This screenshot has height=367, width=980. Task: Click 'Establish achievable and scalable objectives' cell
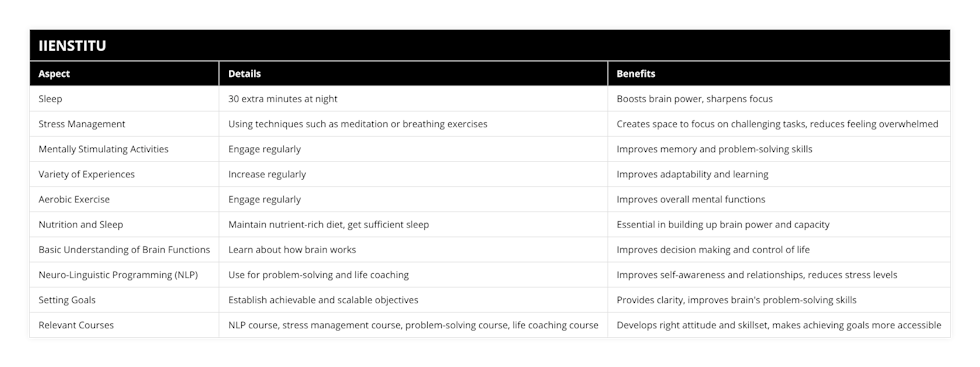click(x=413, y=299)
